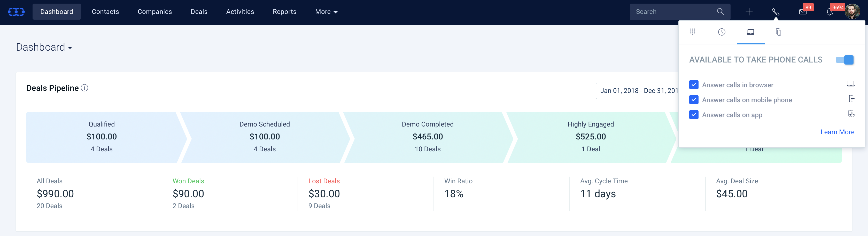Click the magnifier search icon

pos(720,12)
